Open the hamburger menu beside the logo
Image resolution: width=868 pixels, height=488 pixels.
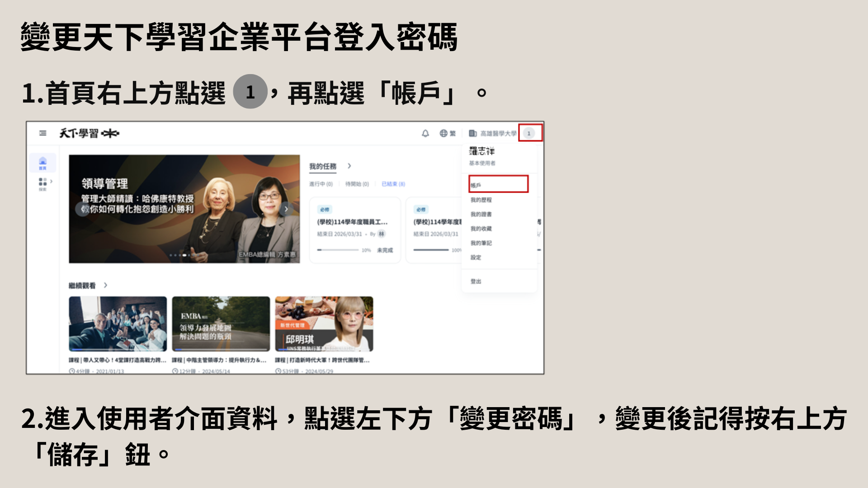point(42,133)
